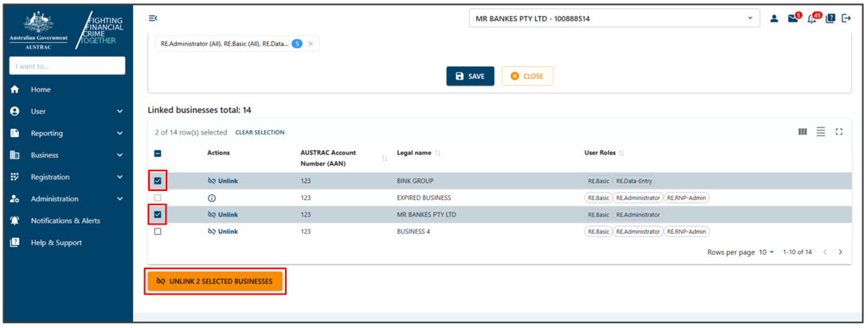
Task: Click info icon in EXPIRED BUSINESS row
Action: pos(212,198)
